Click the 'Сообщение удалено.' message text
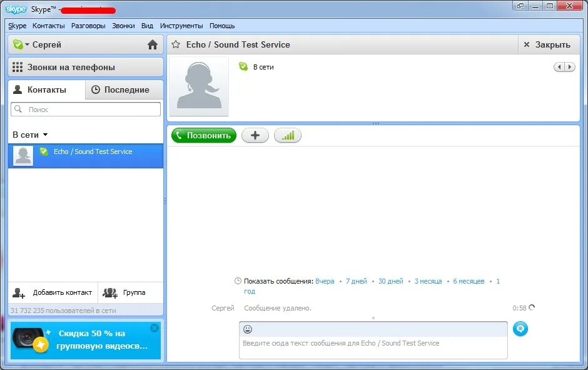 click(x=278, y=308)
